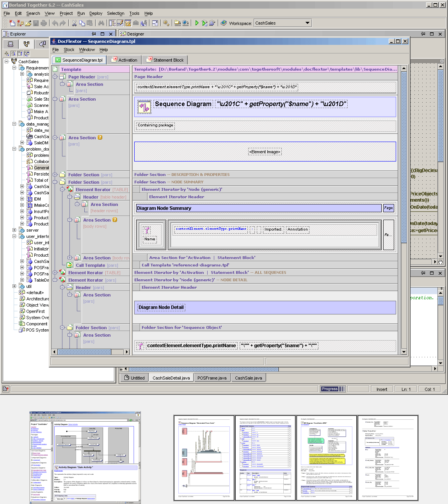The image size is (448, 504).
Task: Switch to the Statement Block tab
Action: (x=165, y=60)
